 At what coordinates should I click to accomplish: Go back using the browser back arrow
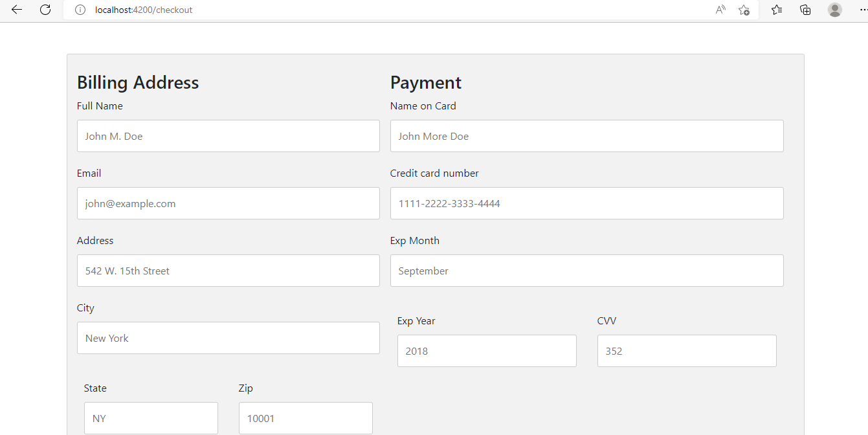click(x=17, y=10)
